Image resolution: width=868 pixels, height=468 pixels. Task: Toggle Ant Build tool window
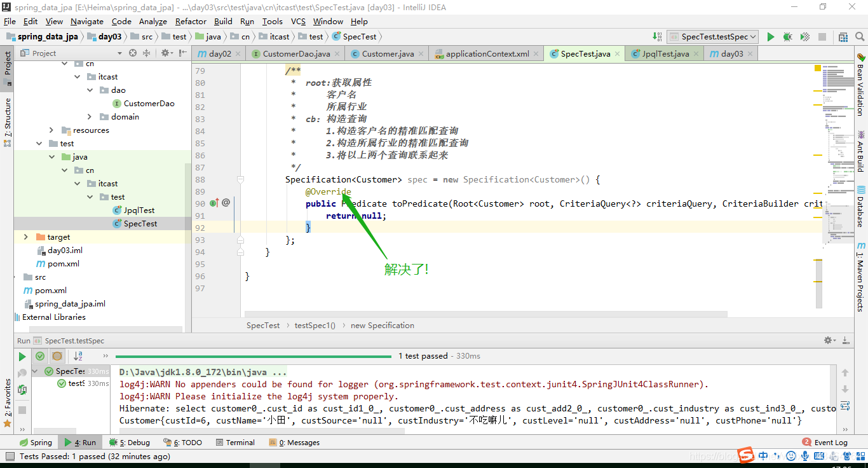pos(861,151)
